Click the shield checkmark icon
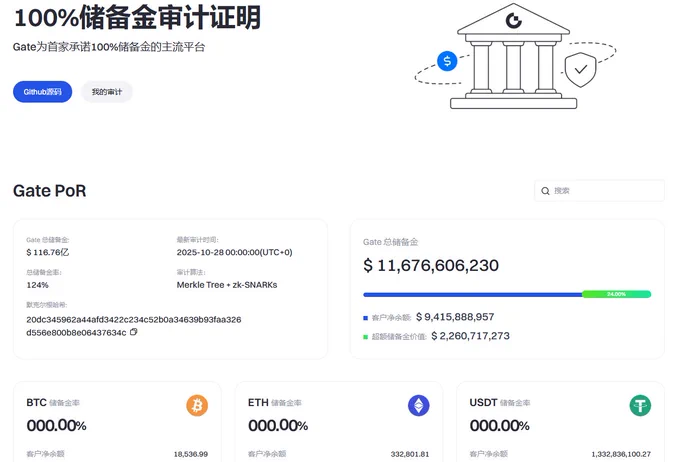The image size is (680, 462). 580,69
